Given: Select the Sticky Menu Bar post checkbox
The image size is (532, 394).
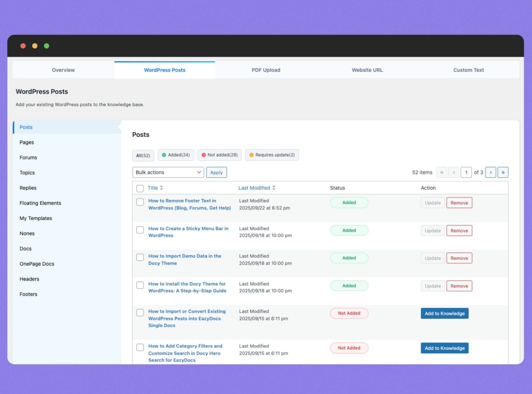Looking at the screenshot, I should click(x=140, y=230).
